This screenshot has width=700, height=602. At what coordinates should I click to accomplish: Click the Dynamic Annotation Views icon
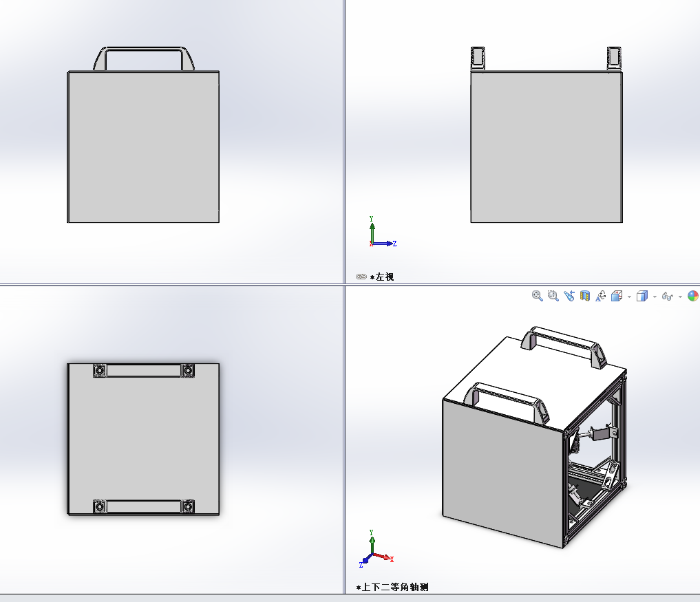[600, 296]
